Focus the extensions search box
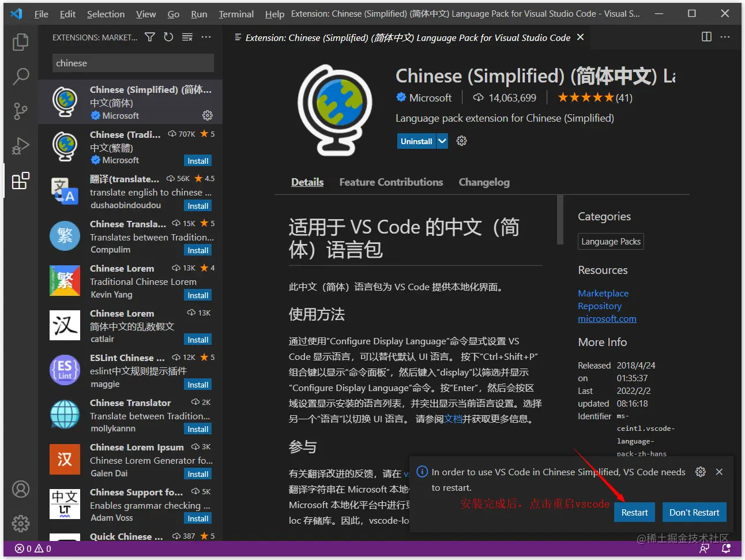The image size is (745, 560). pyautogui.click(x=133, y=63)
